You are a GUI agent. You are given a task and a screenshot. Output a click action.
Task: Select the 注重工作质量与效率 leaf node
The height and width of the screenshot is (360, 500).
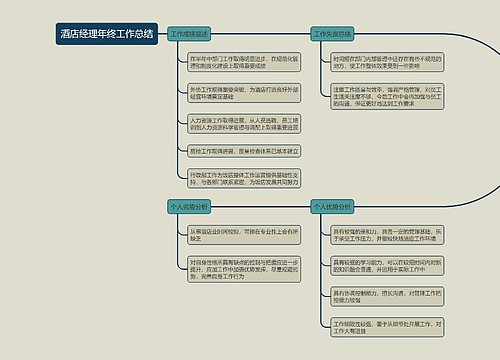[387, 96]
